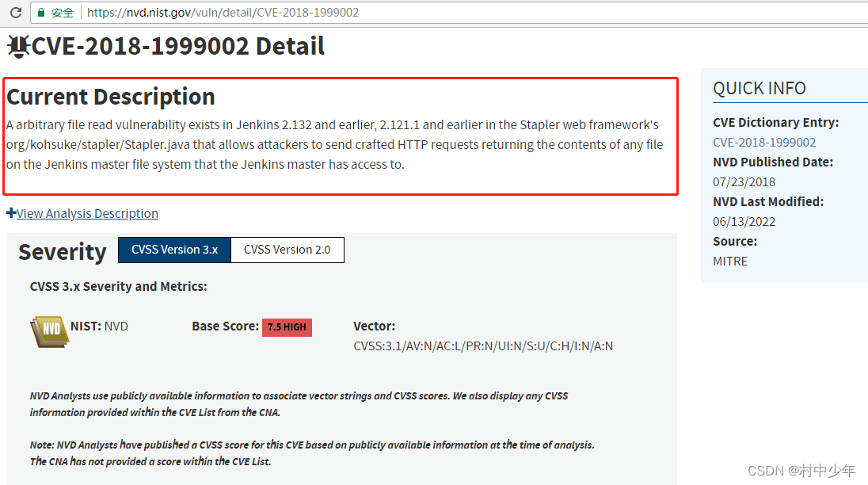
Task: Open the View Analysis Description link
Action: click(87, 214)
